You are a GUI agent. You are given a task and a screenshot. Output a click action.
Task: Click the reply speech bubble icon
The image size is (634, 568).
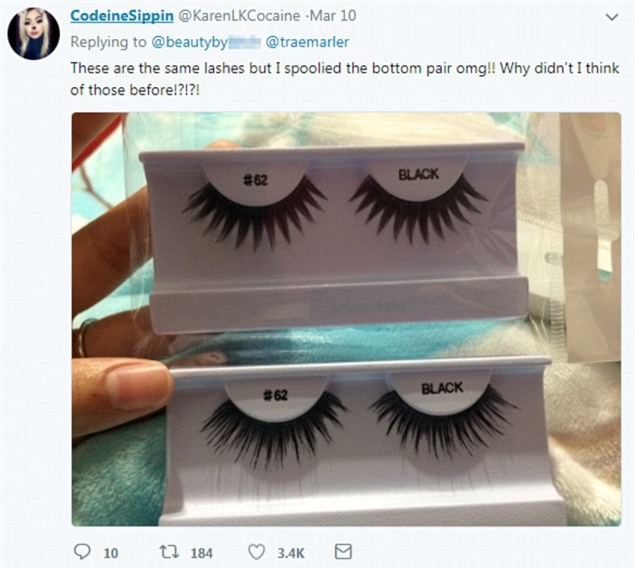tap(82, 551)
